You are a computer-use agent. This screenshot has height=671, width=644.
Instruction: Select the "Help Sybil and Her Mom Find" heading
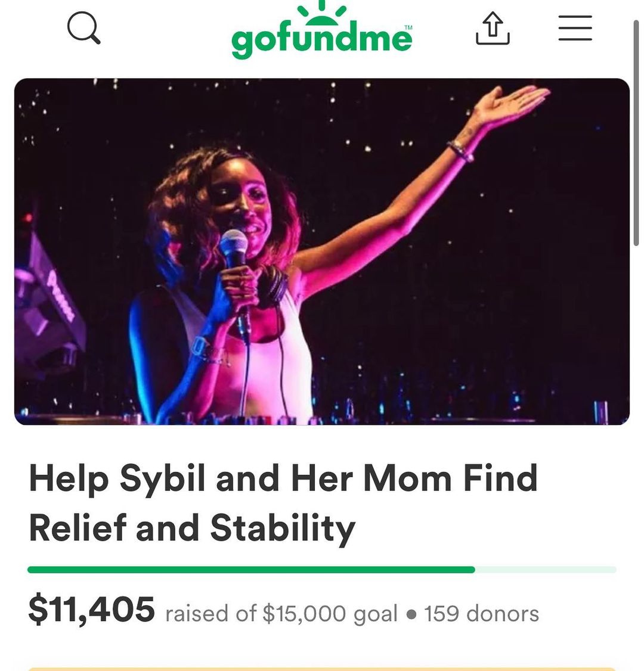[x=283, y=479]
